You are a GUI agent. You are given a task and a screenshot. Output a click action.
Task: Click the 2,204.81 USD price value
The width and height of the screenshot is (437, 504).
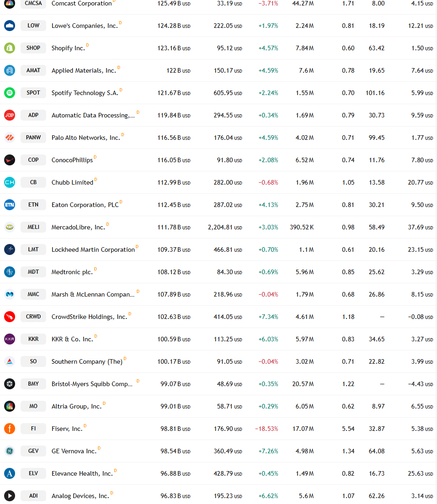pyautogui.click(x=225, y=227)
